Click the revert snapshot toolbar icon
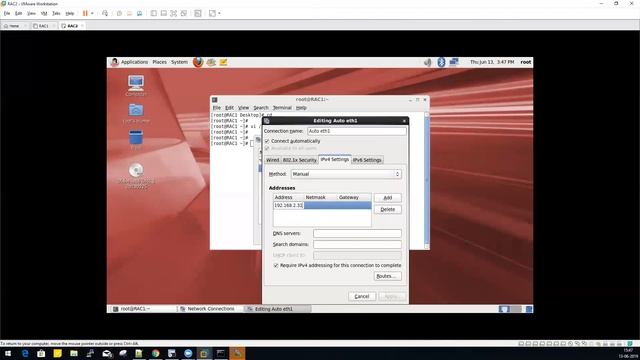The height and width of the screenshot is (360, 640). click(129, 13)
